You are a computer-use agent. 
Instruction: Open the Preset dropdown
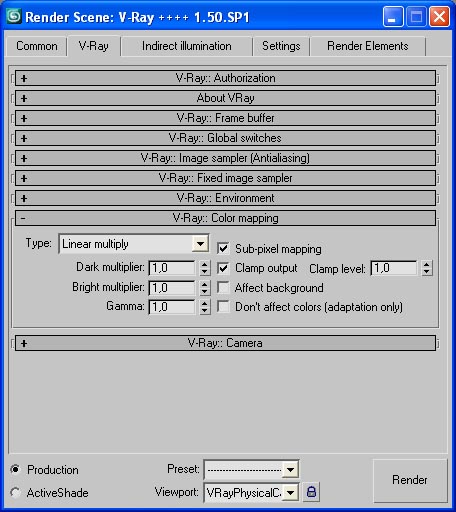[251, 470]
